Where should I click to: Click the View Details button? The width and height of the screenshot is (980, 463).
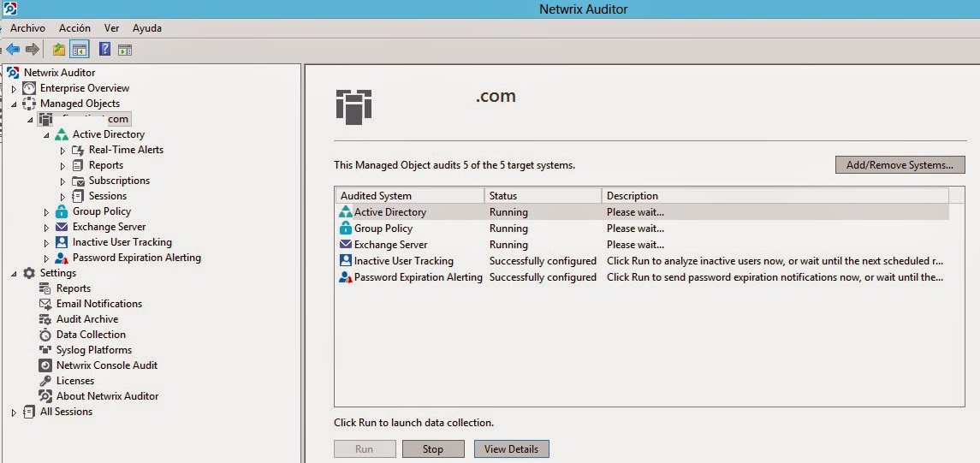tap(511, 449)
